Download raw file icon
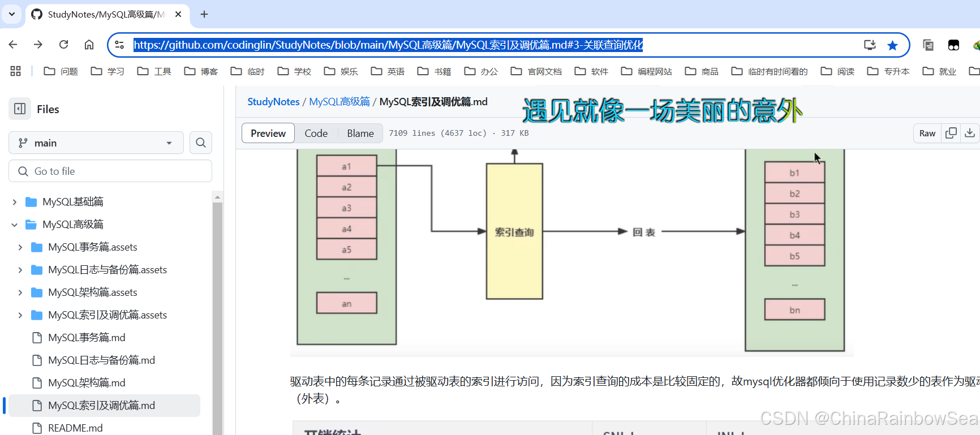The height and width of the screenshot is (435, 980). (x=970, y=133)
